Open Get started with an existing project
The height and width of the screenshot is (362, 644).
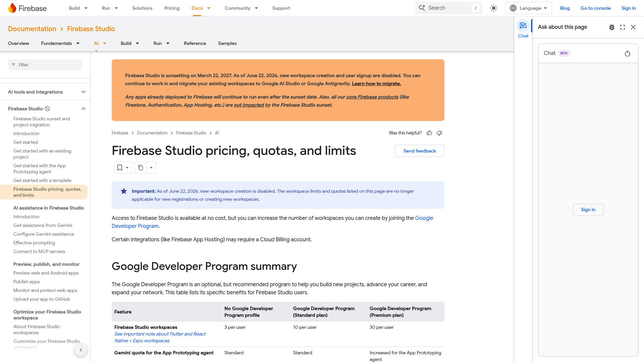point(42,154)
